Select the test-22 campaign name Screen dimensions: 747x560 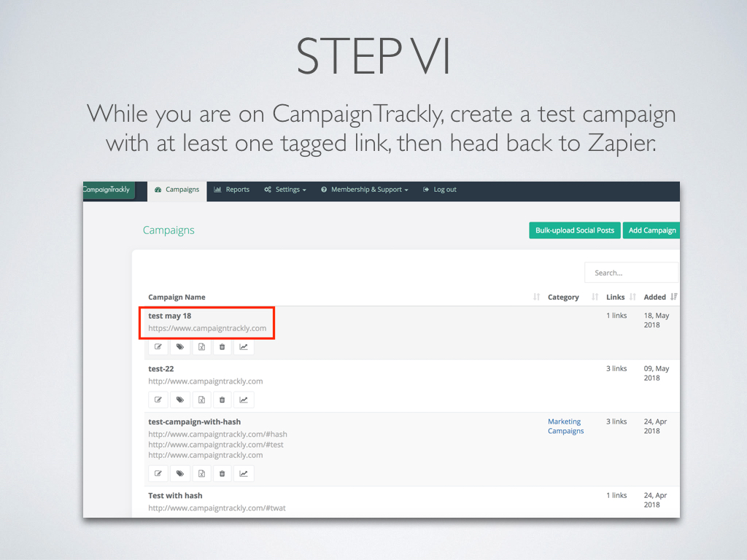[161, 368]
